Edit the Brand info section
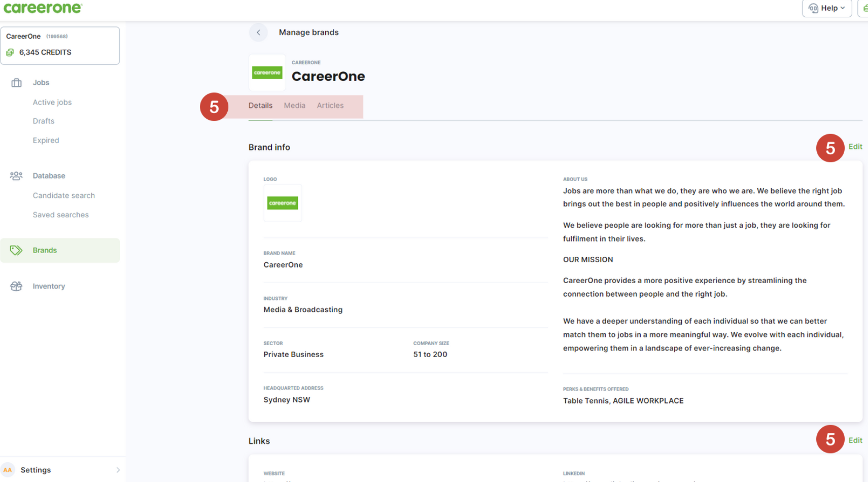This screenshot has height=482, width=868. (x=855, y=147)
